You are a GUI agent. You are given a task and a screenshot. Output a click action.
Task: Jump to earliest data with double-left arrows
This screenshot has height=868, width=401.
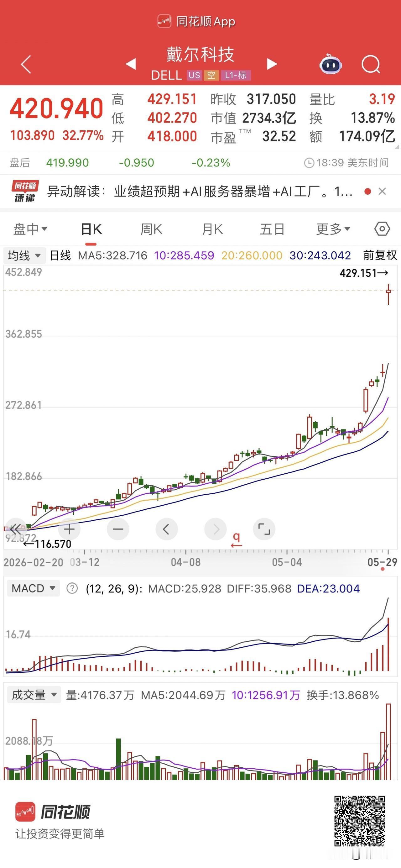point(16,529)
